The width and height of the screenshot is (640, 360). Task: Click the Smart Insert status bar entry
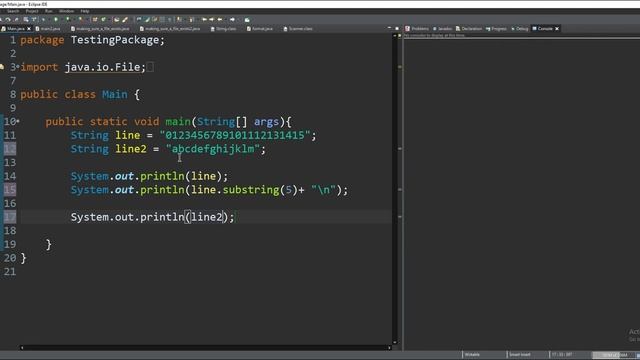coord(520,355)
